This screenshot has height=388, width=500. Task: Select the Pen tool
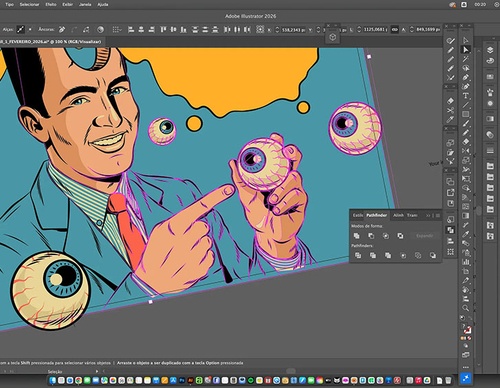coord(466,77)
